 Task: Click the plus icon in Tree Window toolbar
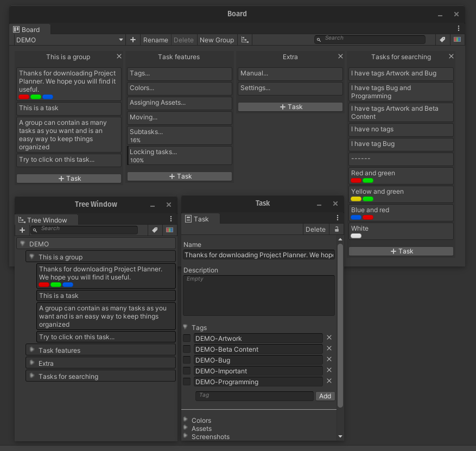[22, 230]
